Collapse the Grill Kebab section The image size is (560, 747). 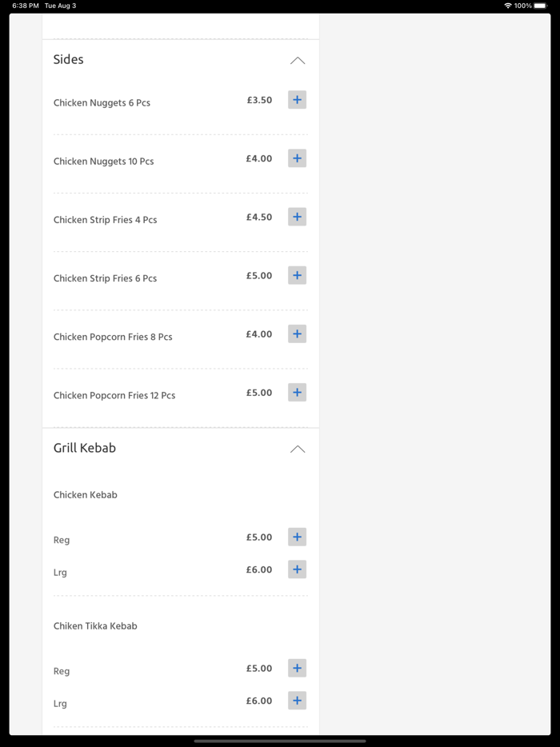[298, 449]
